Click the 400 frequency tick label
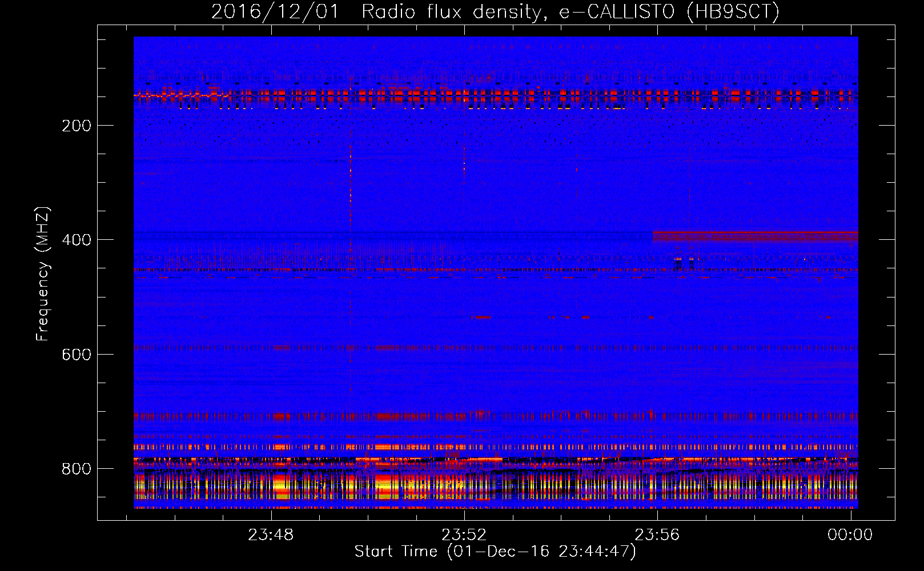 click(x=77, y=240)
